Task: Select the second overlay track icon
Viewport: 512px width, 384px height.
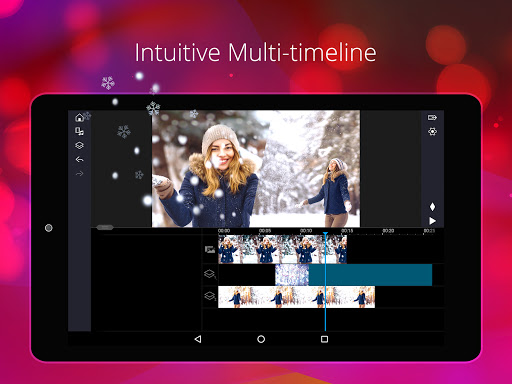Action: click(210, 296)
